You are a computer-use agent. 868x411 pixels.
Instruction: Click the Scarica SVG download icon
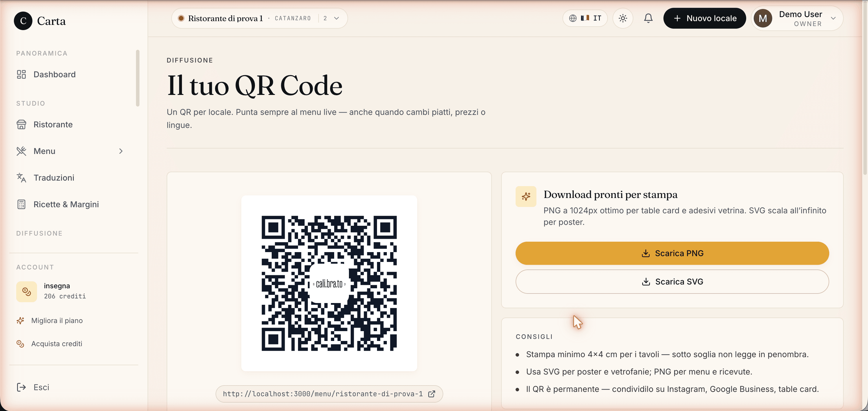(x=646, y=282)
